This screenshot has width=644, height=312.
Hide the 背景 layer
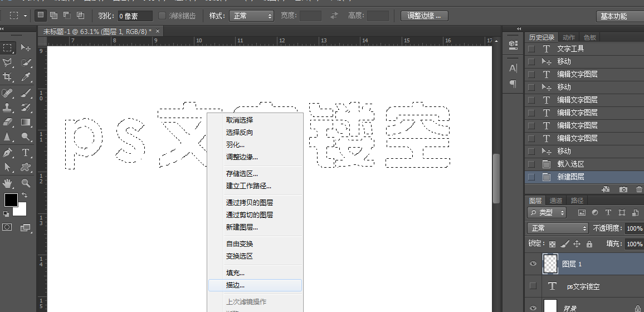coord(533,308)
